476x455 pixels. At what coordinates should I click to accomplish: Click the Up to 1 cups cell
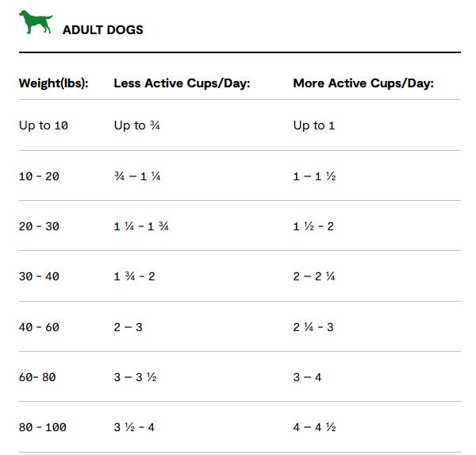click(314, 125)
